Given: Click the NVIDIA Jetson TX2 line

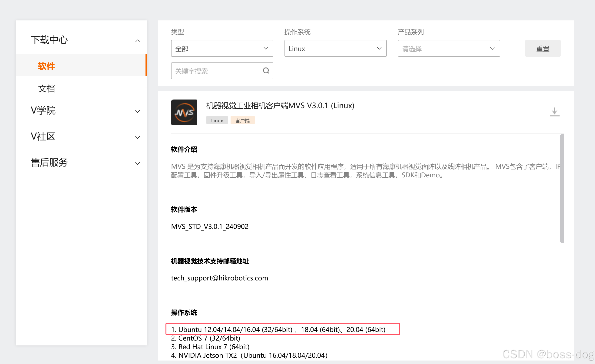Looking at the screenshot, I should [249, 355].
